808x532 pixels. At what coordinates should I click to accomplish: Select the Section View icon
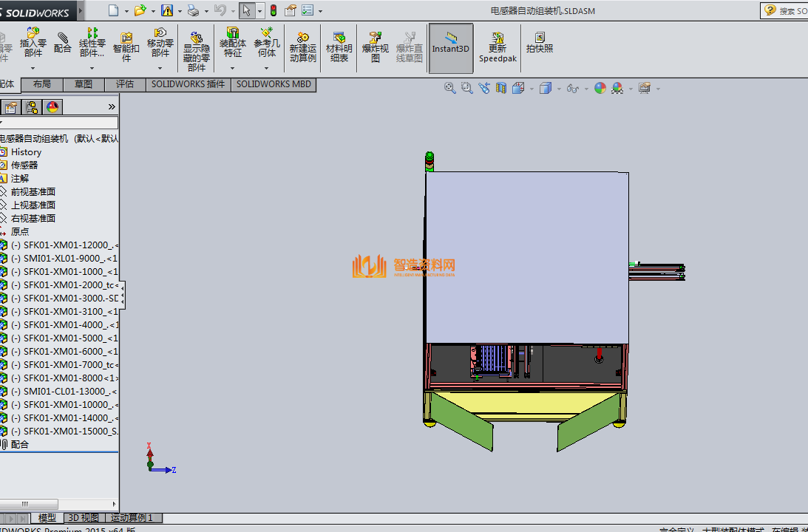501,88
